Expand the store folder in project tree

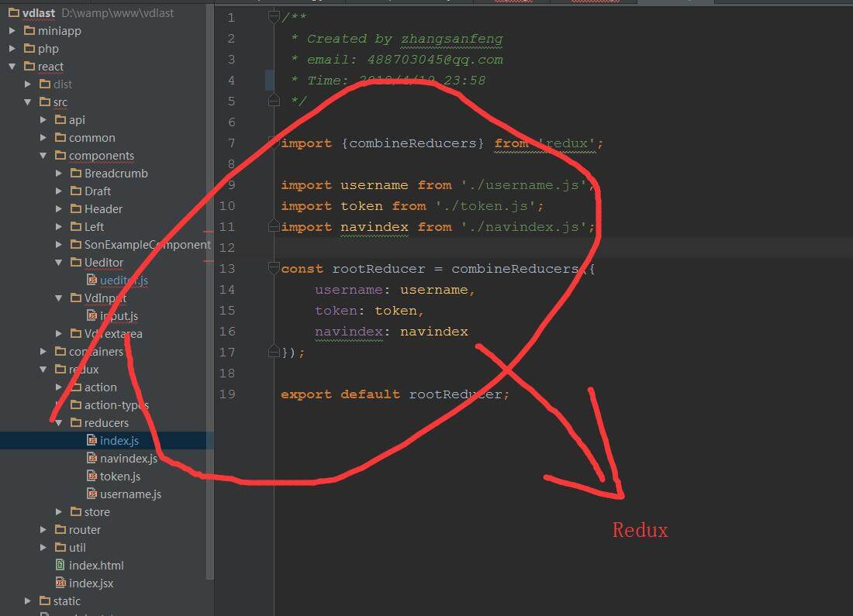click(x=60, y=512)
